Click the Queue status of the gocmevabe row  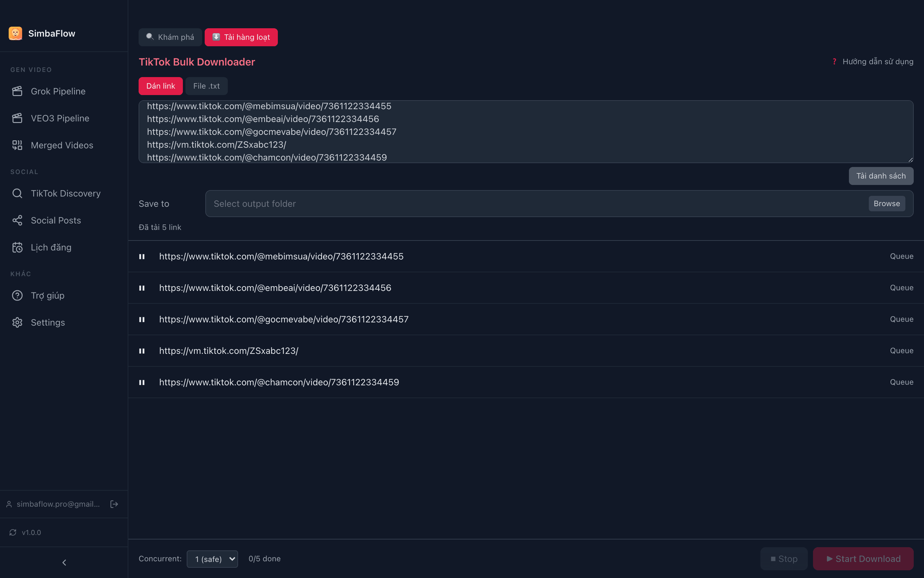902,319
